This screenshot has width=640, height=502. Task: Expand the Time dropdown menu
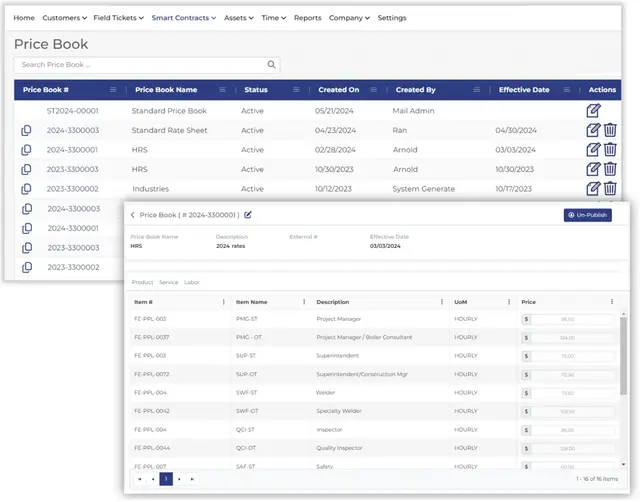tap(273, 18)
